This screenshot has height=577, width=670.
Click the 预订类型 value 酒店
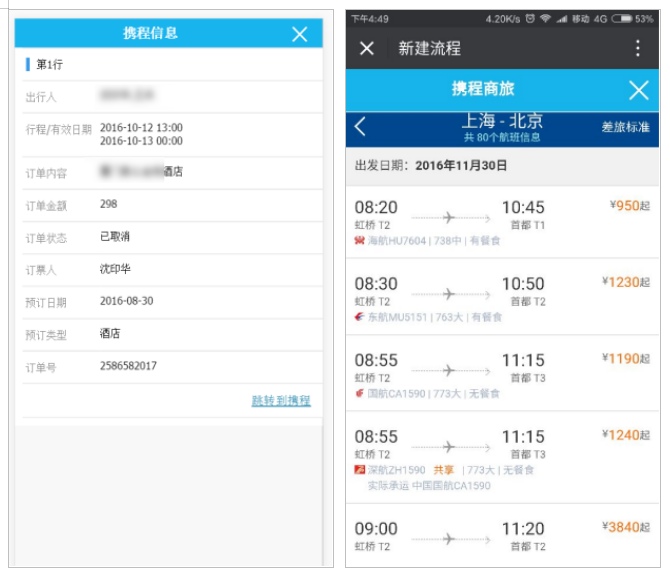110,333
